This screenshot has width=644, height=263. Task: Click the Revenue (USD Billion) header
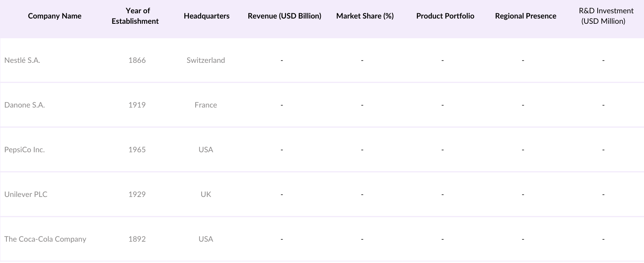285,16
